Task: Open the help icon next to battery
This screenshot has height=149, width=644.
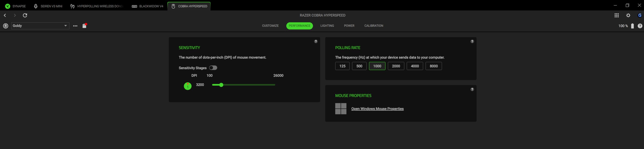Action: [640, 26]
